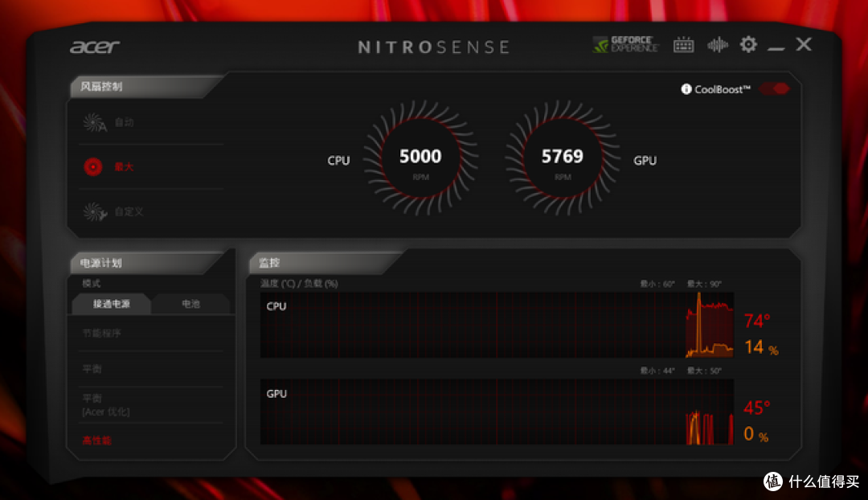
Task: Open the settings gear icon
Action: pyautogui.click(x=748, y=44)
